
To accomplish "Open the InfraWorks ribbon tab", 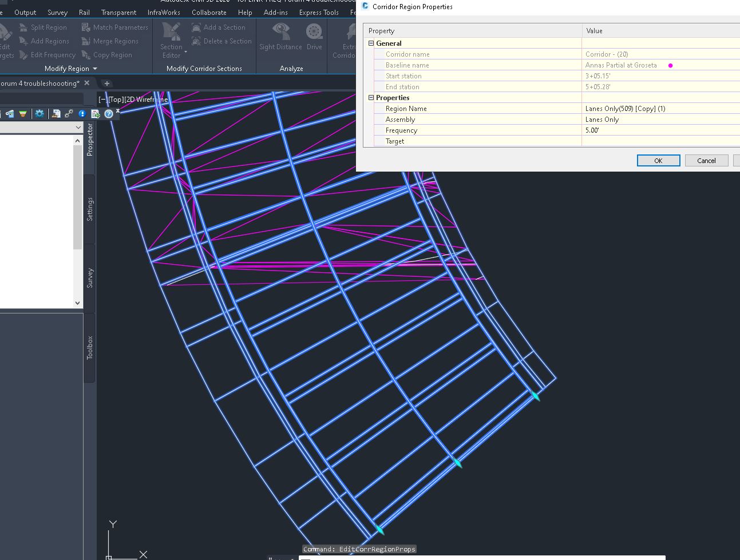I will pyautogui.click(x=164, y=12).
